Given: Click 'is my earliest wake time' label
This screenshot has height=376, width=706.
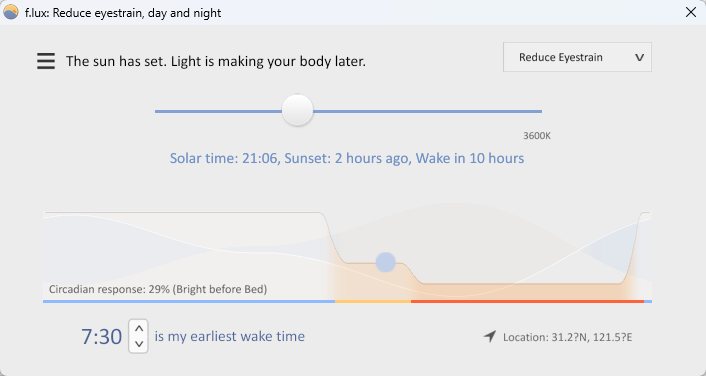Looking at the screenshot, I should (x=230, y=336).
